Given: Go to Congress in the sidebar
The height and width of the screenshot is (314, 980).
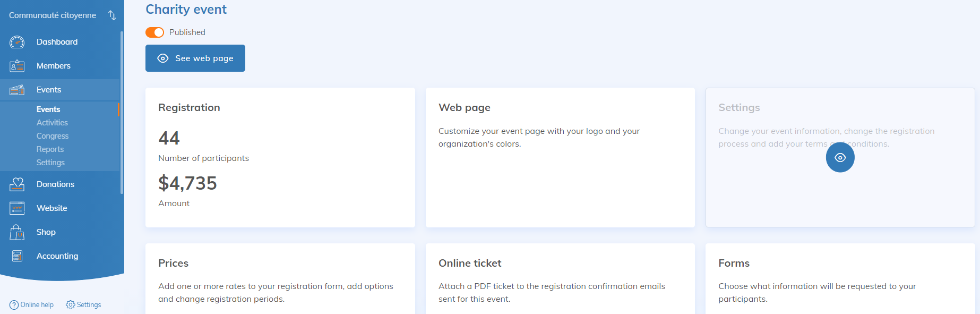Looking at the screenshot, I should click(x=53, y=136).
